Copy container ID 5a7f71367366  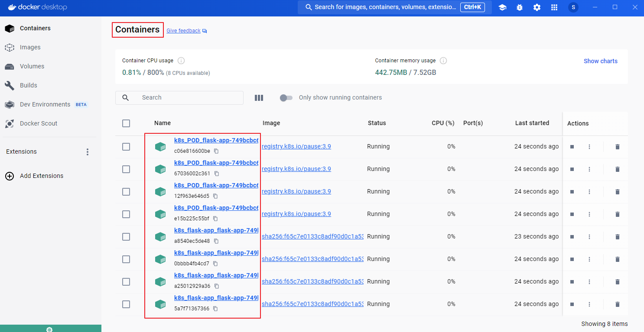point(215,309)
